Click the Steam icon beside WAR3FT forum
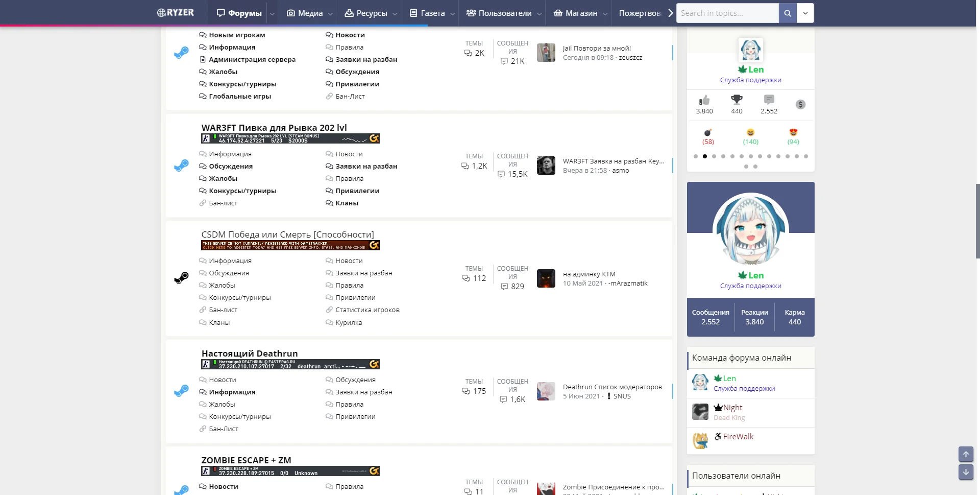Image resolution: width=980 pixels, height=495 pixels. coord(181,166)
